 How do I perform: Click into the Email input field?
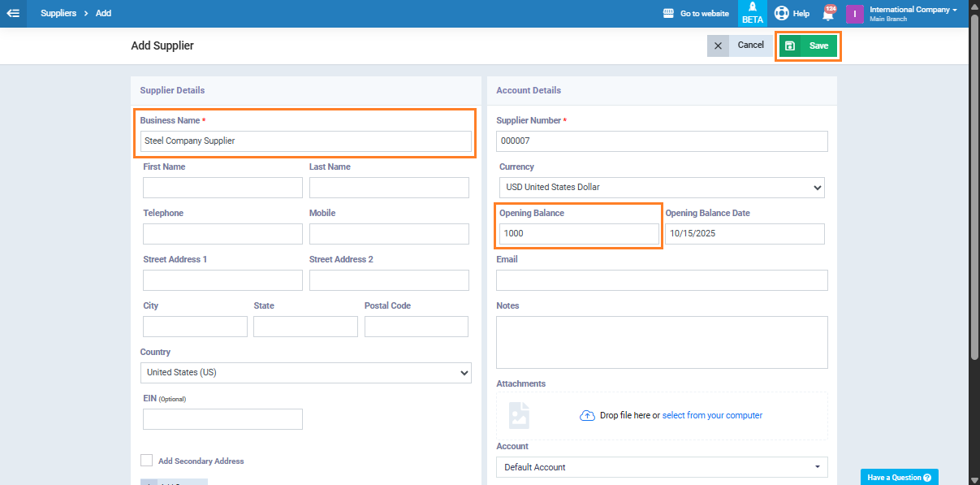662,280
